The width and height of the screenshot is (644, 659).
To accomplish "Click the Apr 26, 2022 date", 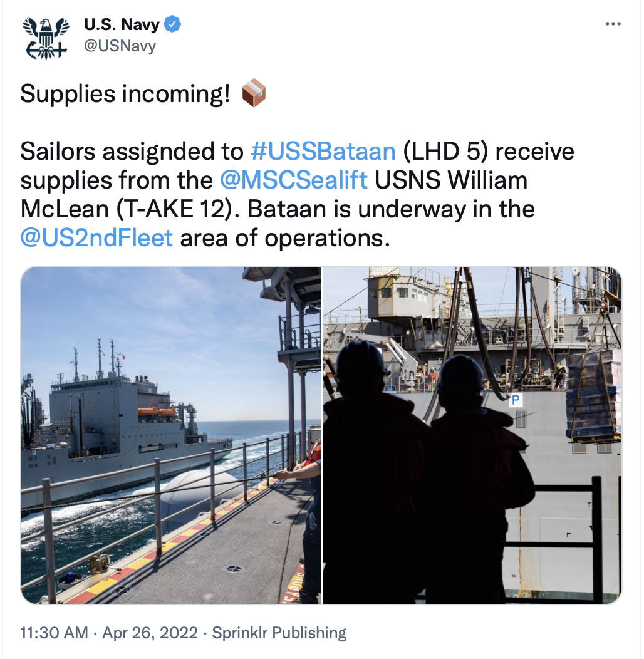I will click(150, 633).
